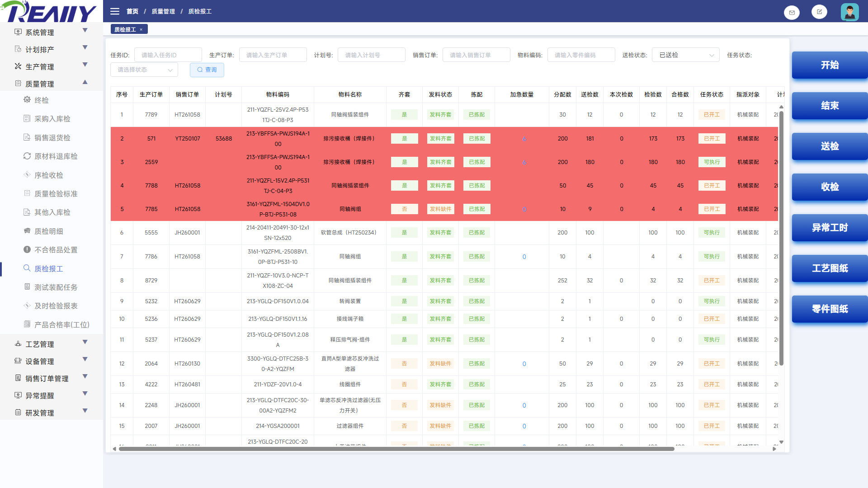Screen dimensions: 868x488
Task: Click the 送检 action button
Action: pyautogui.click(x=830, y=146)
